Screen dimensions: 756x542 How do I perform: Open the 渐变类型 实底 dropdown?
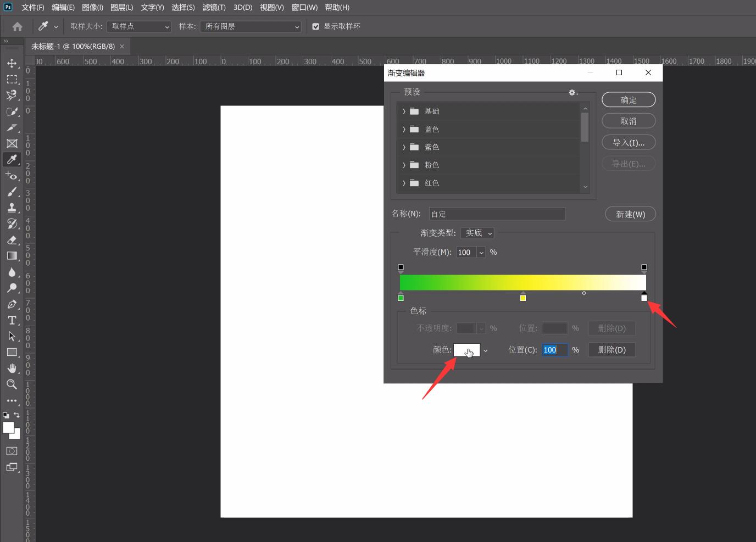click(477, 233)
